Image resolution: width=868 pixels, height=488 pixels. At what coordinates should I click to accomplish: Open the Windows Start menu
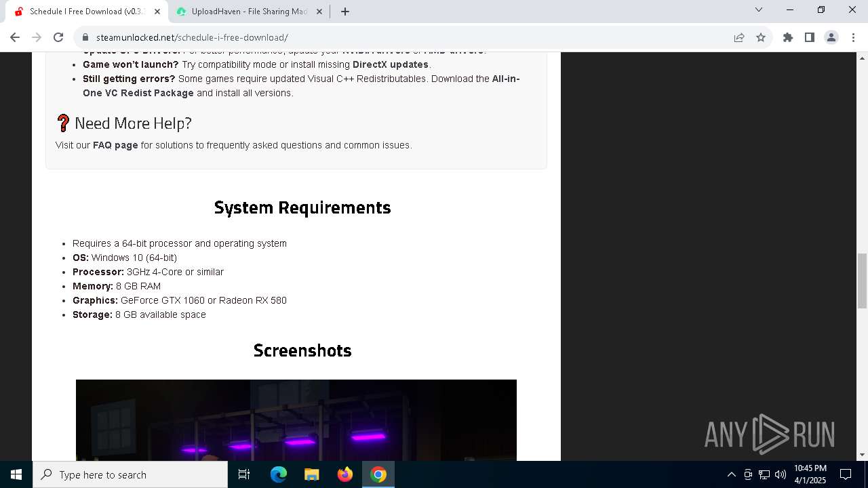(x=16, y=474)
